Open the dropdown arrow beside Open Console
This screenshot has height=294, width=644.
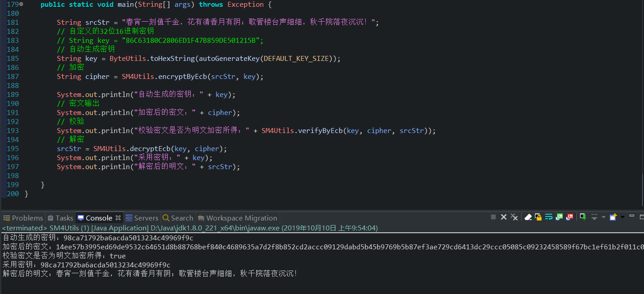(x=623, y=217)
